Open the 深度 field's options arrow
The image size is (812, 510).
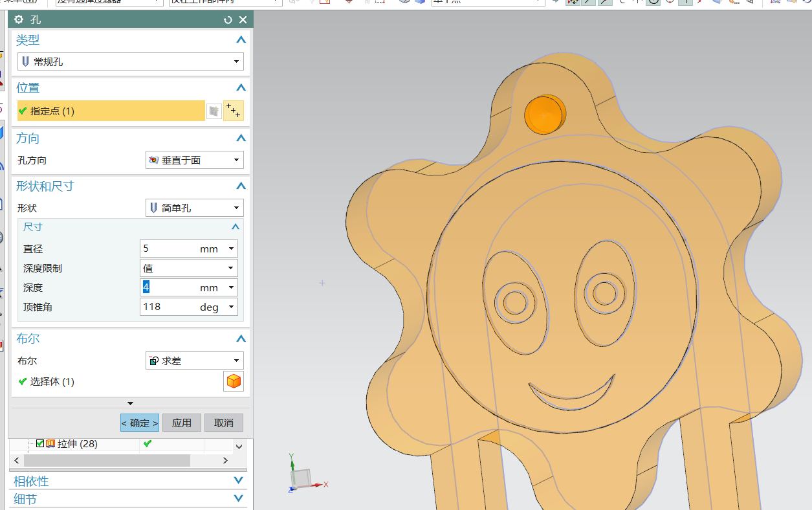click(231, 288)
